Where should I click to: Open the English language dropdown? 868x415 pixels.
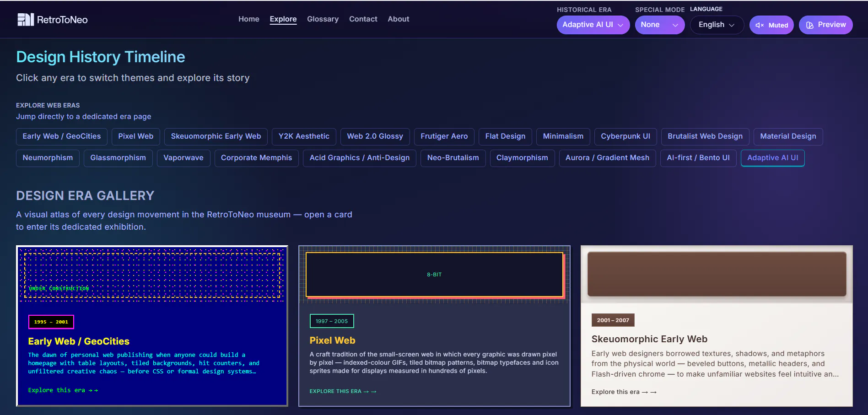coord(717,25)
